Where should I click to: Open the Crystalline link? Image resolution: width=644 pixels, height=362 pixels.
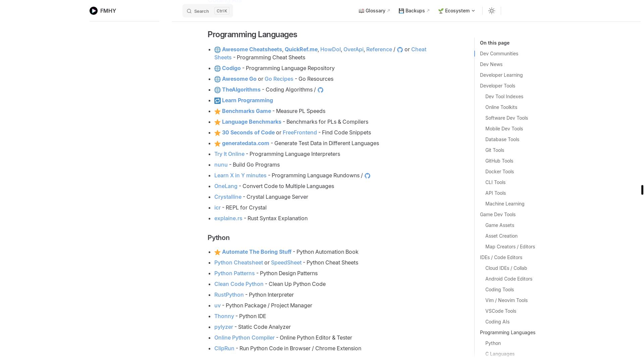click(228, 197)
